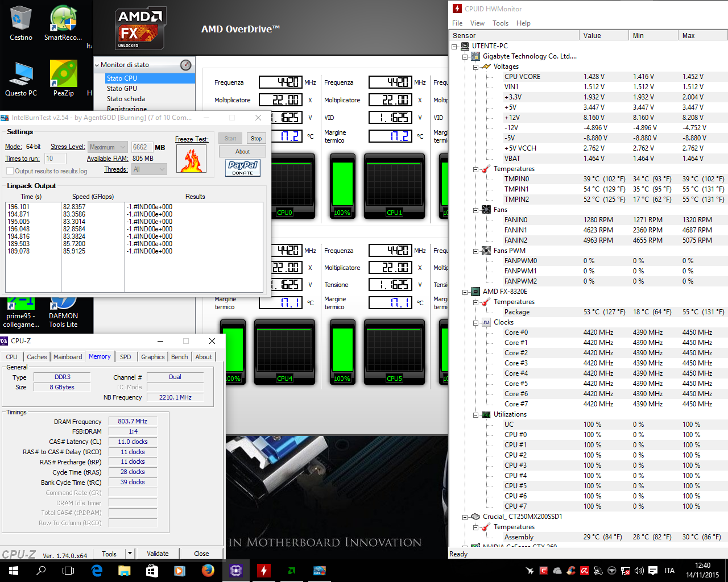Open the Threads dropdown

point(149,169)
